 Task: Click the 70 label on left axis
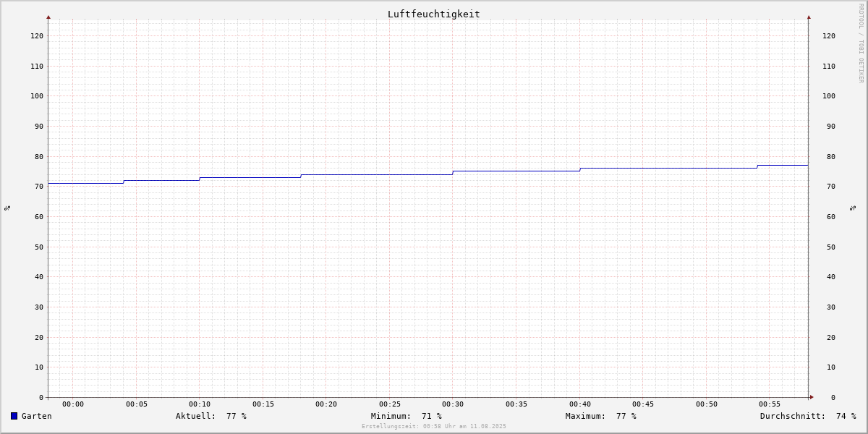point(39,186)
